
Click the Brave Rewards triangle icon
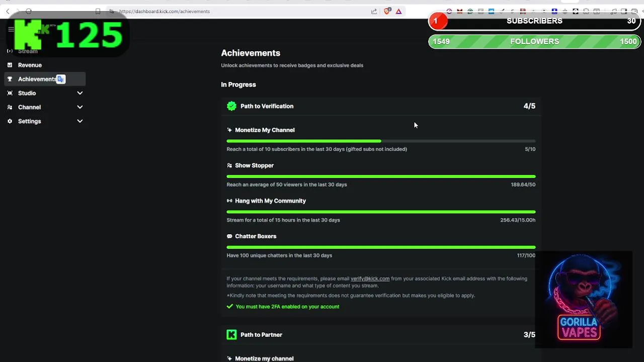pos(398,11)
